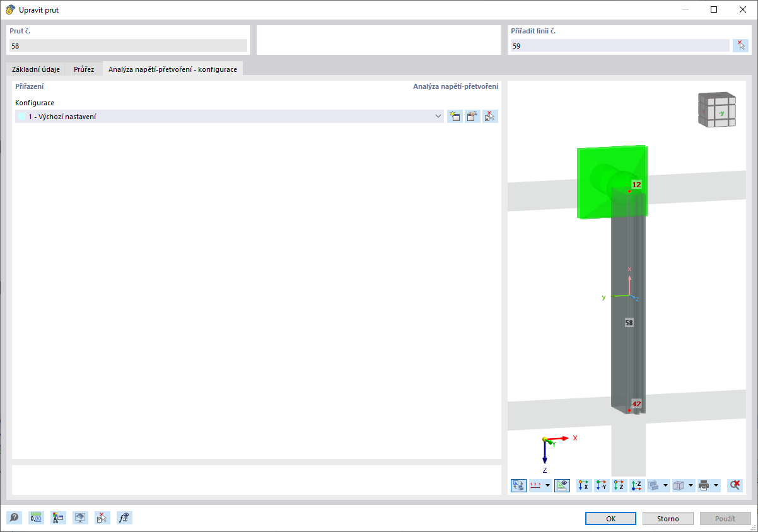Toggle the ruler with eye visibility icon

[x=562, y=485]
